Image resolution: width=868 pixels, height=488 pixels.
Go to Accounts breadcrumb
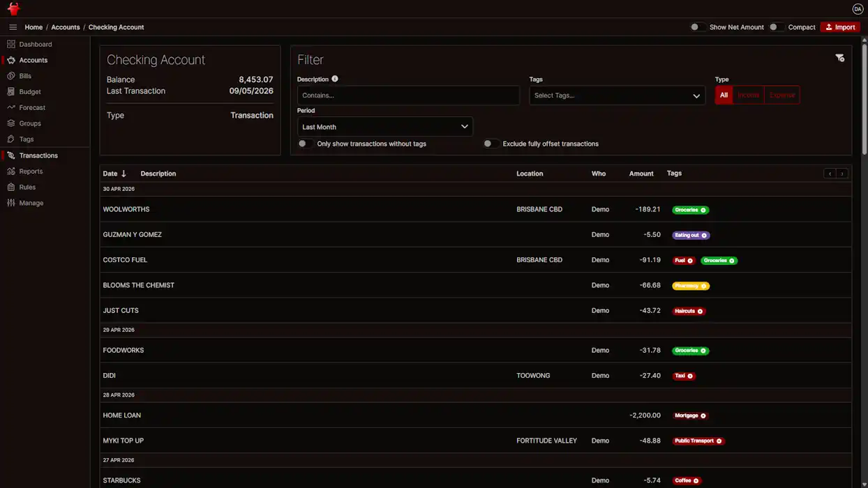(x=66, y=27)
